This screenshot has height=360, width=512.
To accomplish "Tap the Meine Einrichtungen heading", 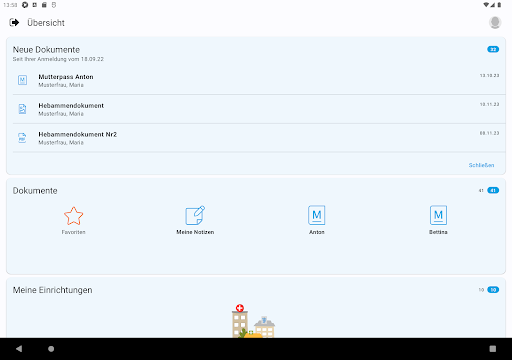I will click(x=52, y=290).
